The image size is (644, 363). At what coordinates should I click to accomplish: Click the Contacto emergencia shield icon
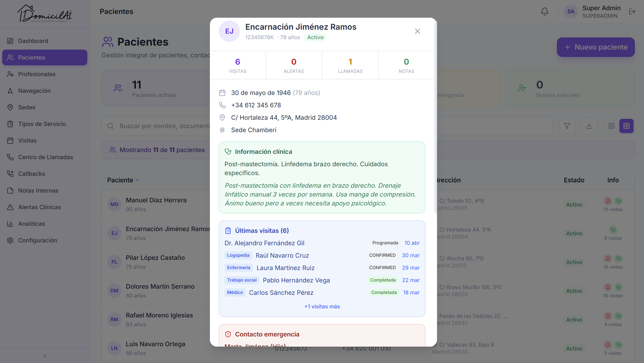click(x=228, y=334)
